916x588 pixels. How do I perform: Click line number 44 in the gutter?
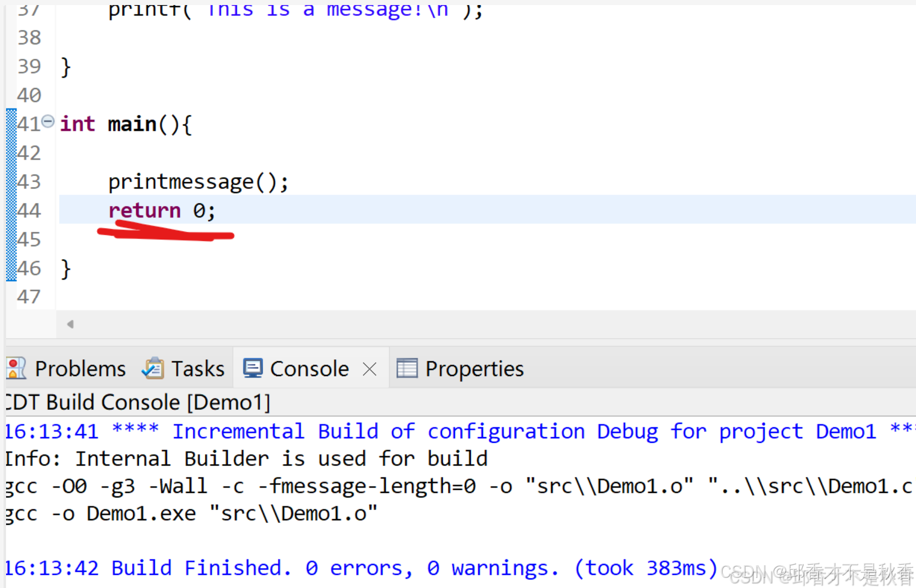pos(29,210)
